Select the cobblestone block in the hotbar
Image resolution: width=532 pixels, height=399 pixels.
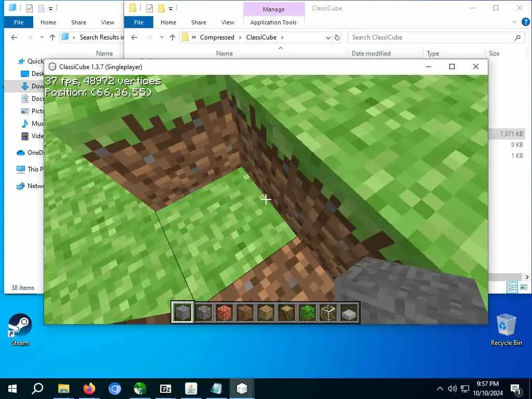click(204, 312)
